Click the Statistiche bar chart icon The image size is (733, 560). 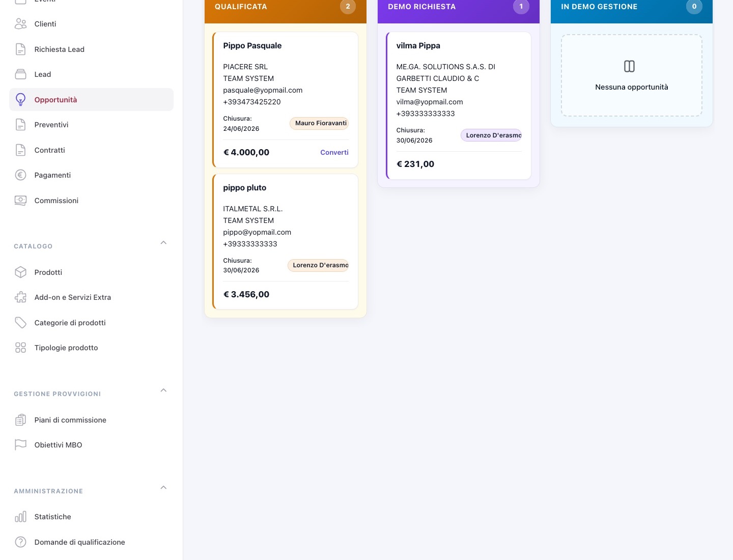pyautogui.click(x=20, y=517)
